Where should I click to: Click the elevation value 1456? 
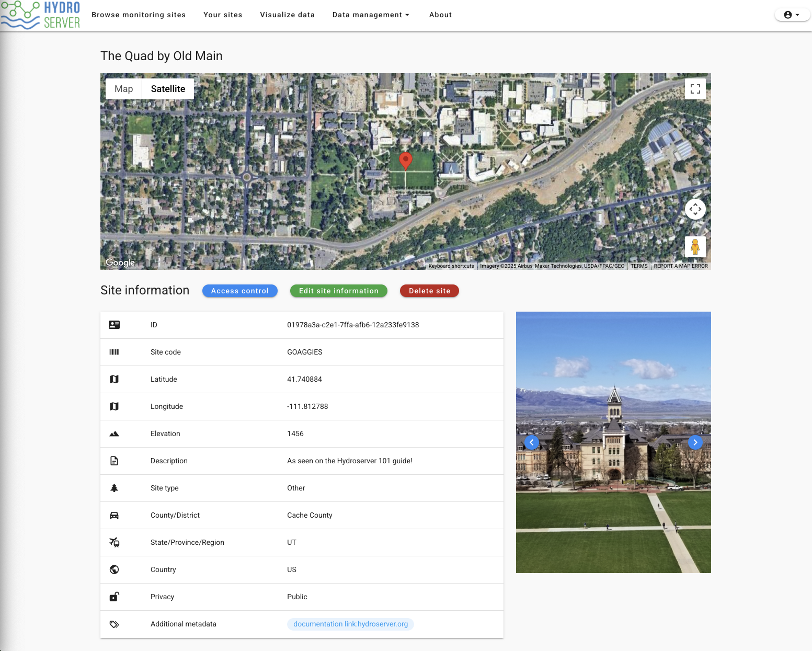(x=295, y=433)
